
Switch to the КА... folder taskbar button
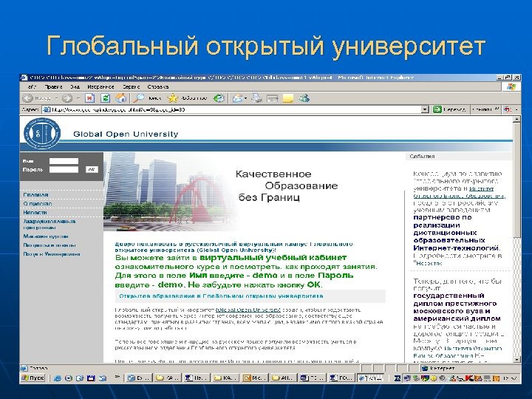pyautogui.click(x=226, y=378)
